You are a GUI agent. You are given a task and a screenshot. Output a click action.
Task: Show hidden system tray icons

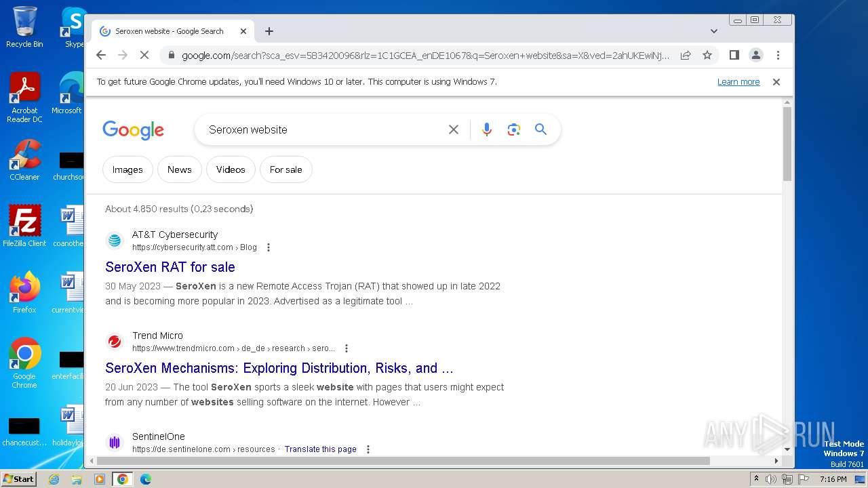[x=756, y=479]
